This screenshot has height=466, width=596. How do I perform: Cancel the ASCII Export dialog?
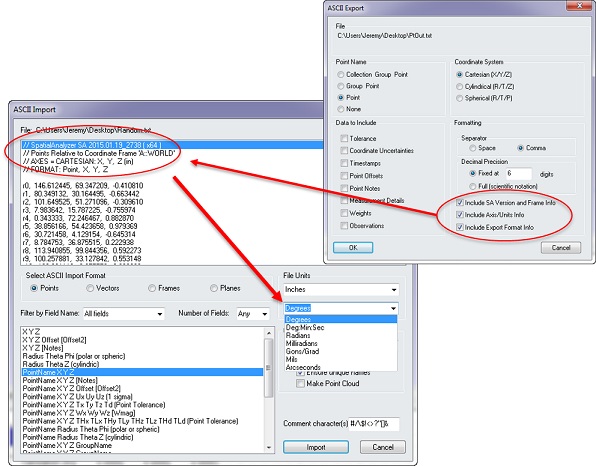(561, 248)
